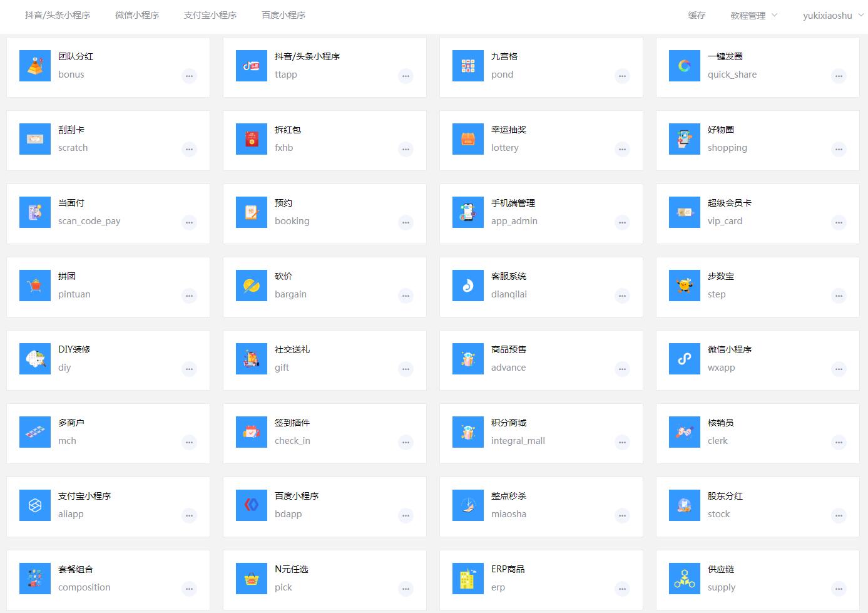Go to the 支付宝小程序 top menu item

click(x=210, y=15)
